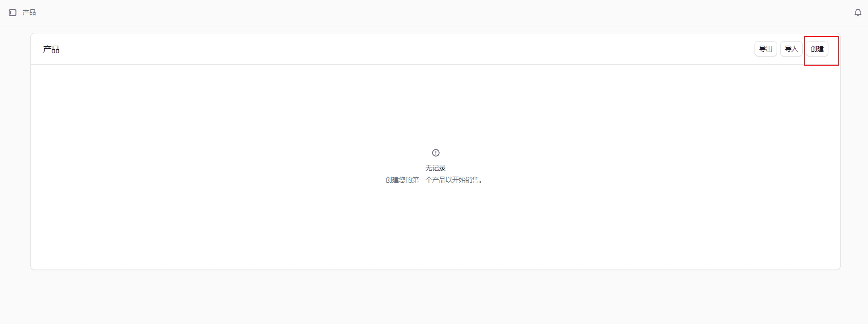The height and width of the screenshot is (324, 868).
Task: Select the circled info icon above 无记录
Action: coord(436,153)
